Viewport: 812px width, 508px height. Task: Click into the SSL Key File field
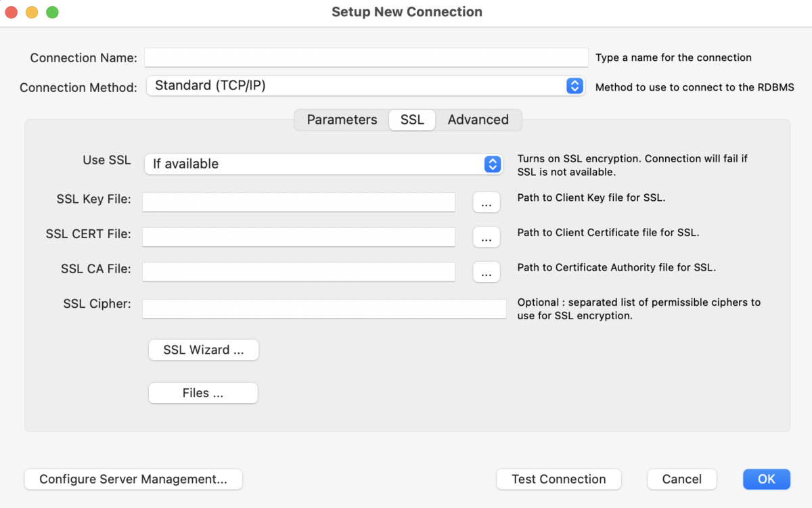pos(298,202)
